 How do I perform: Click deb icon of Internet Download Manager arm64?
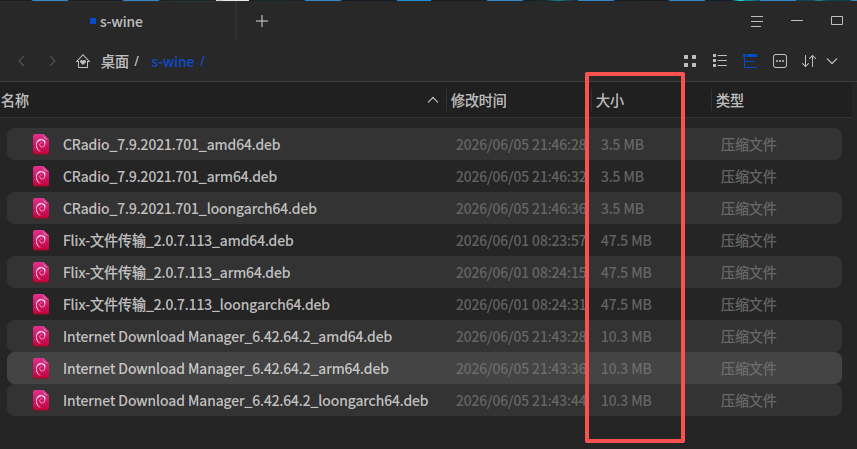[41, 369]
